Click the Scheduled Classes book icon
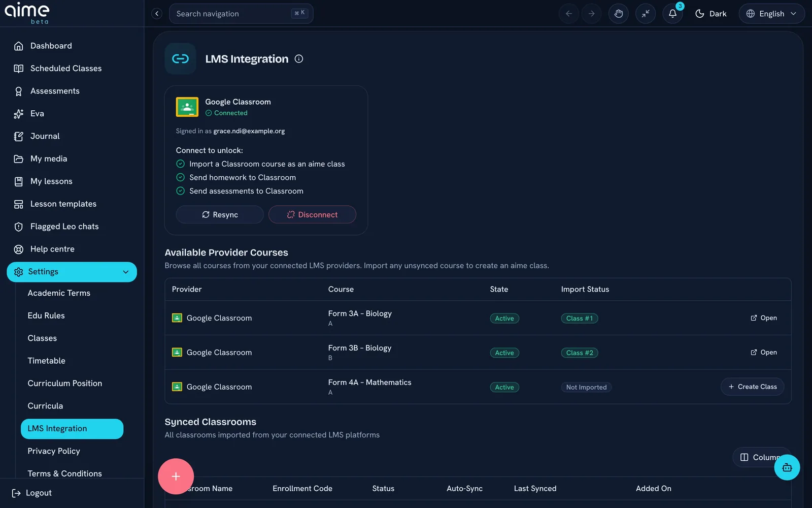Viewport: 812px width, 508px height. coord(19,69)
